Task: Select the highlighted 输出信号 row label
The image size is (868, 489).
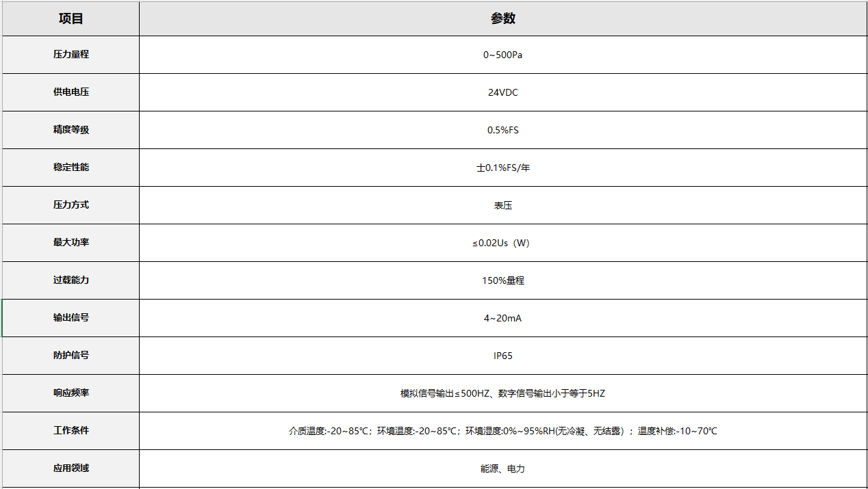Action: (x=71, y=318)
